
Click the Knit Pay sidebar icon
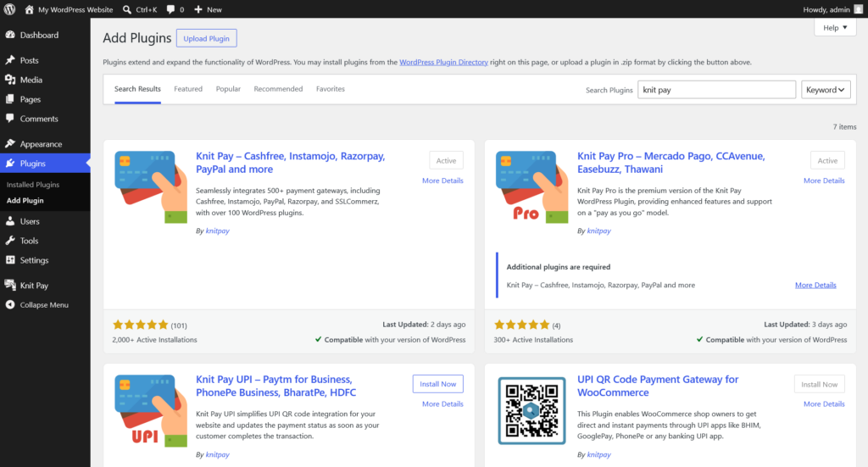coord(10,285)
